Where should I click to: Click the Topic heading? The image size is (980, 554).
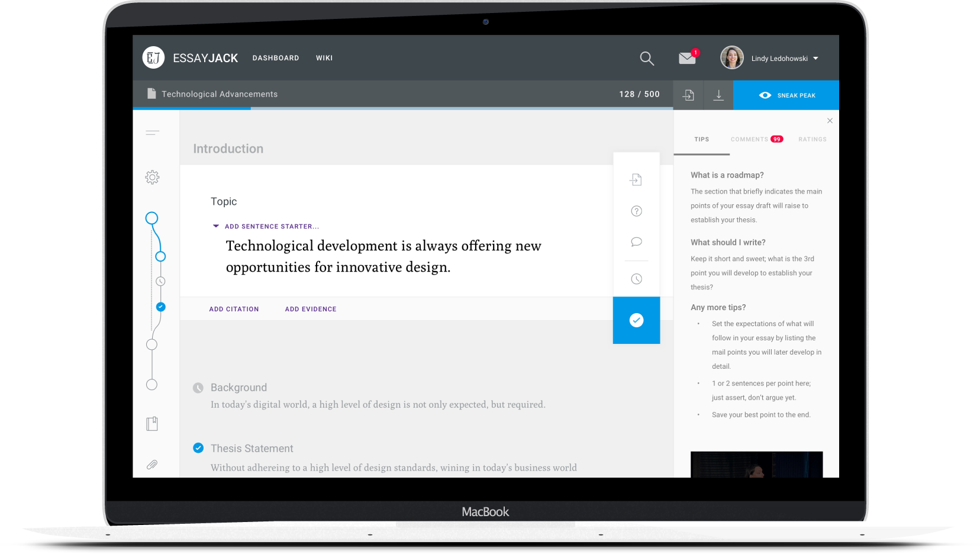coord(224,201)
